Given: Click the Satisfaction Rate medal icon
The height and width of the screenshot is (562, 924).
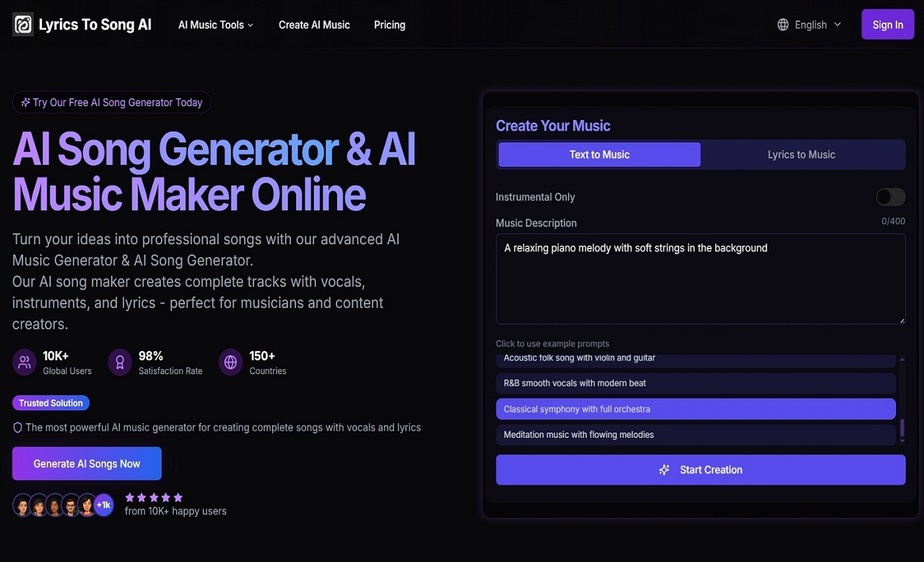Looking at the screenshot, I should tap(119, 362).
